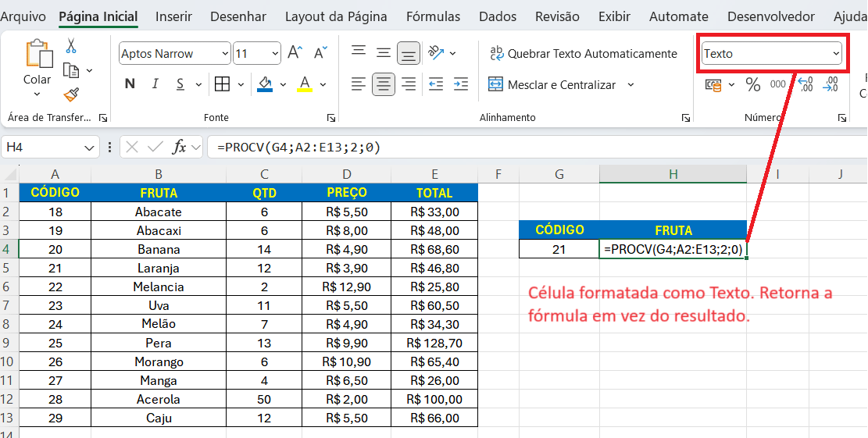Toggle center horizontal alignment
This screenshot has height=438, width=868.
[x=383, y=84]
